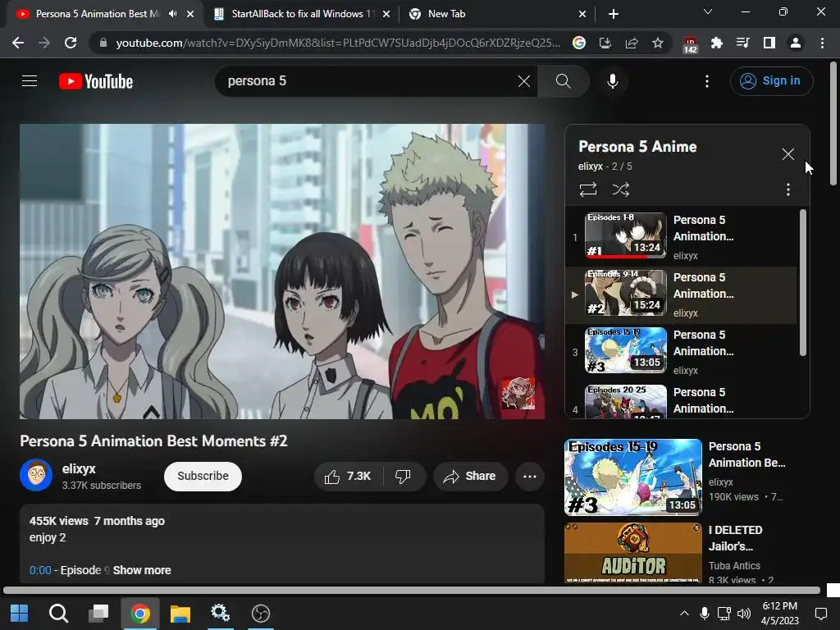This screenshot has width=840, height=630.
Task: Click the search magnifier button
Action: coord(563,81)
